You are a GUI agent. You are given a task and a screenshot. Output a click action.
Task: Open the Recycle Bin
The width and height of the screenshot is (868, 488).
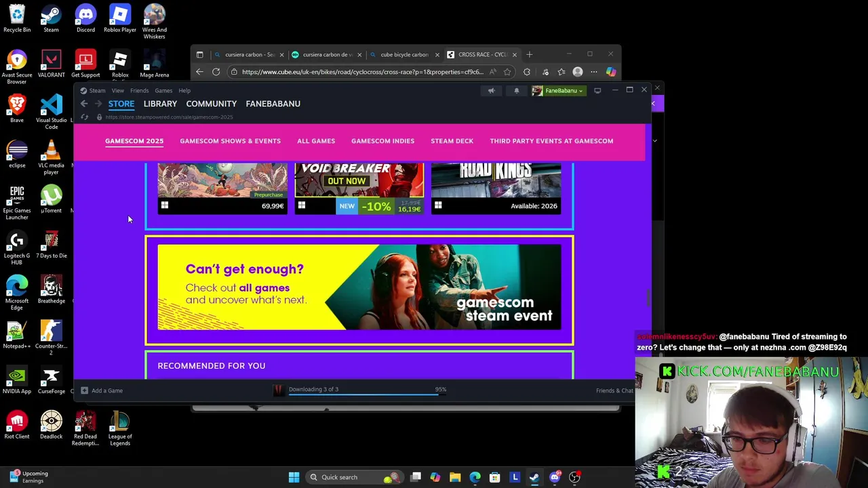pos(17,18)
